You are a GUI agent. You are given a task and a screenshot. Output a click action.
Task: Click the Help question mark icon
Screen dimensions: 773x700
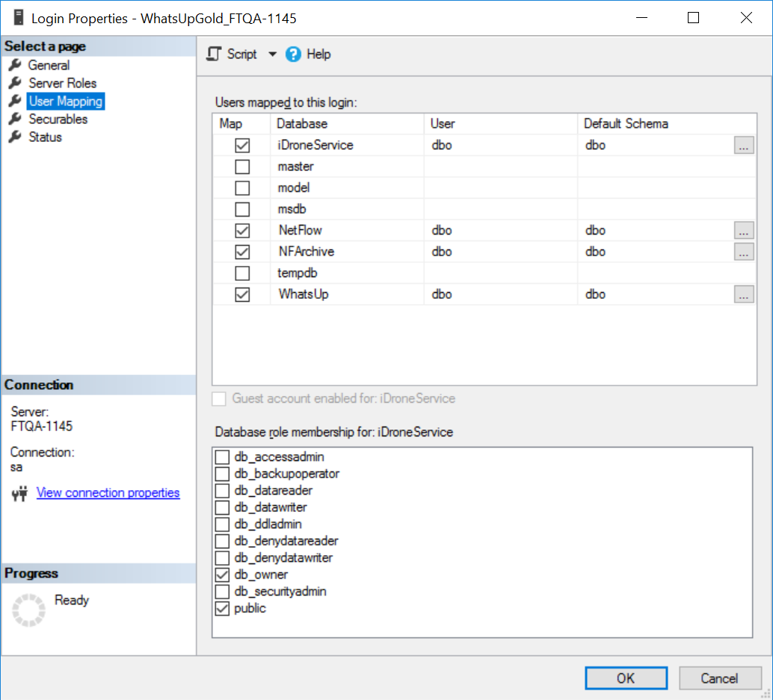pyautogui.click(x=294, y=55)
